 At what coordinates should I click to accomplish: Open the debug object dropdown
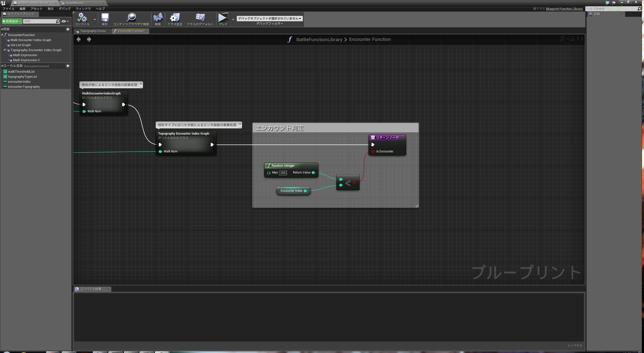click(269, 19)
